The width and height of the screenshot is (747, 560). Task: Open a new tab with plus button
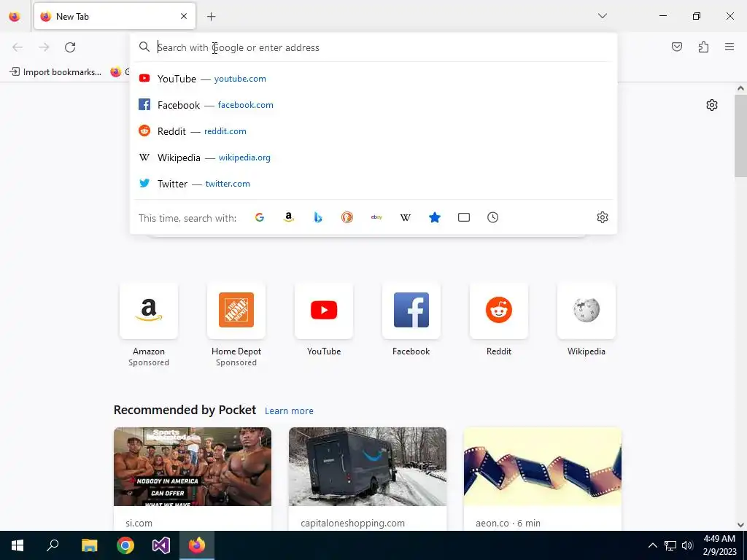click(x=211, y=17)
